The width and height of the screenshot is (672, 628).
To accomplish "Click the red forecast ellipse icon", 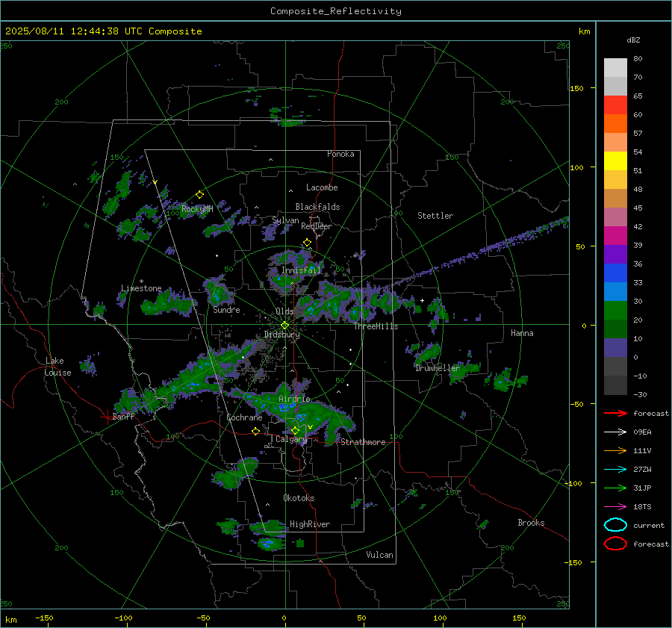I will click(615, 544).
